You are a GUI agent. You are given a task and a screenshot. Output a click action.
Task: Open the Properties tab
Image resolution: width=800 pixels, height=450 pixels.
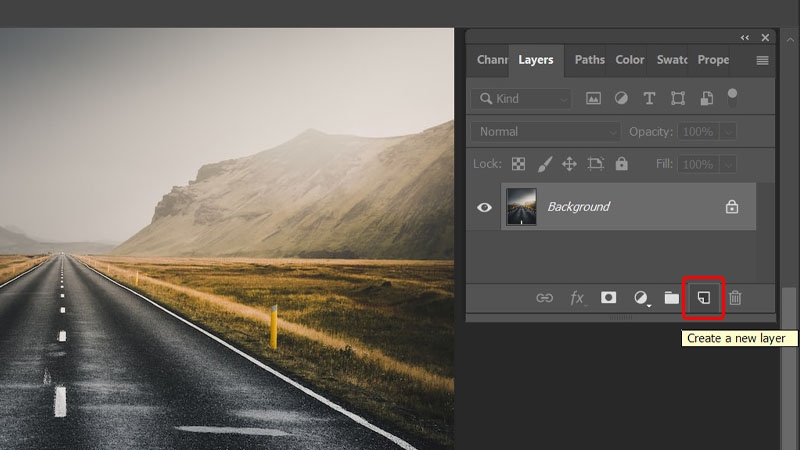(x=713, y=60)
